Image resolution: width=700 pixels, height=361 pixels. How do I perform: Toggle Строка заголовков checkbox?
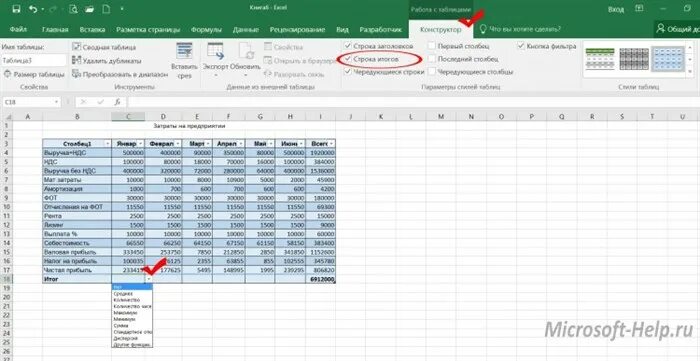tap(348, 46)
